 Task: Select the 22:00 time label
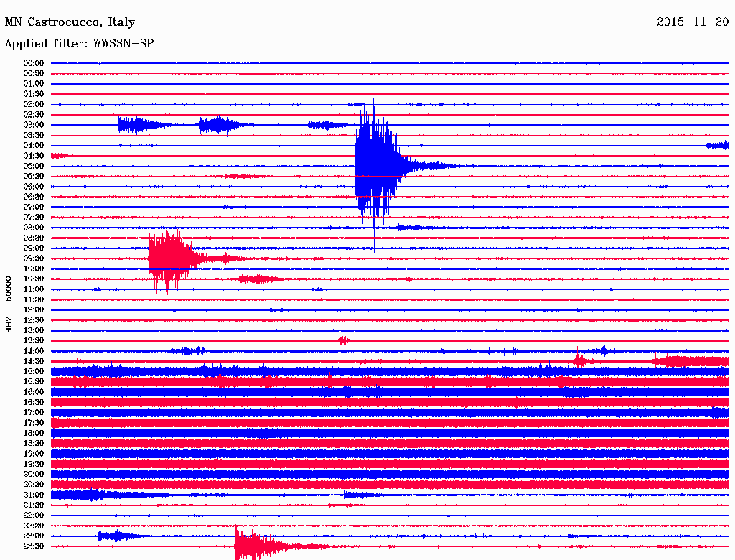[34, 515]
